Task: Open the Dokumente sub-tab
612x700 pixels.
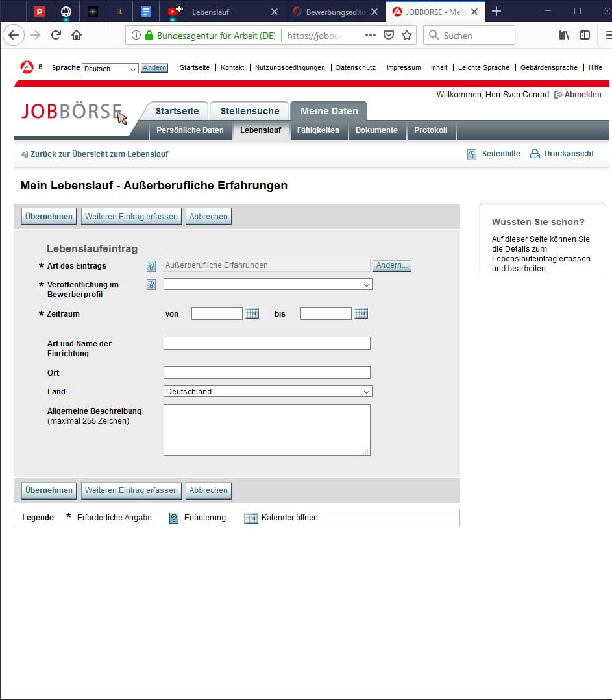Action: click(x=376, y=130)
